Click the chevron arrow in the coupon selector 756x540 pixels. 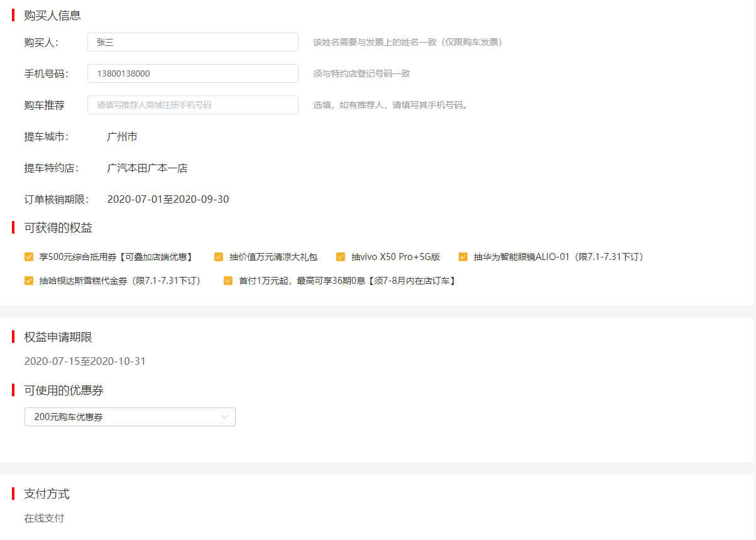tap(225, 417)
